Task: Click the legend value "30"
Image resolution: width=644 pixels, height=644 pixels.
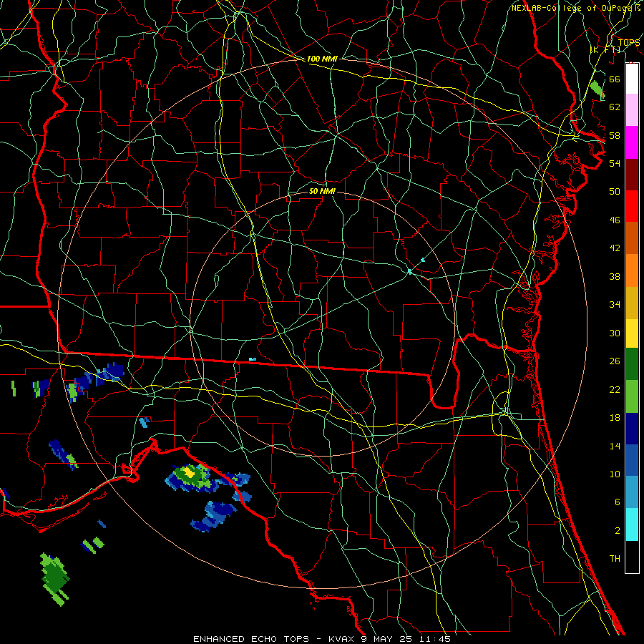Action: coord(615,333)
